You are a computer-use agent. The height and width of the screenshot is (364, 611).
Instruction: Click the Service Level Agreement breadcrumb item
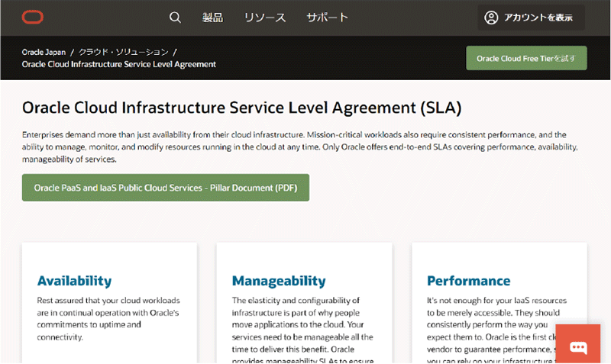pos(119,64)
